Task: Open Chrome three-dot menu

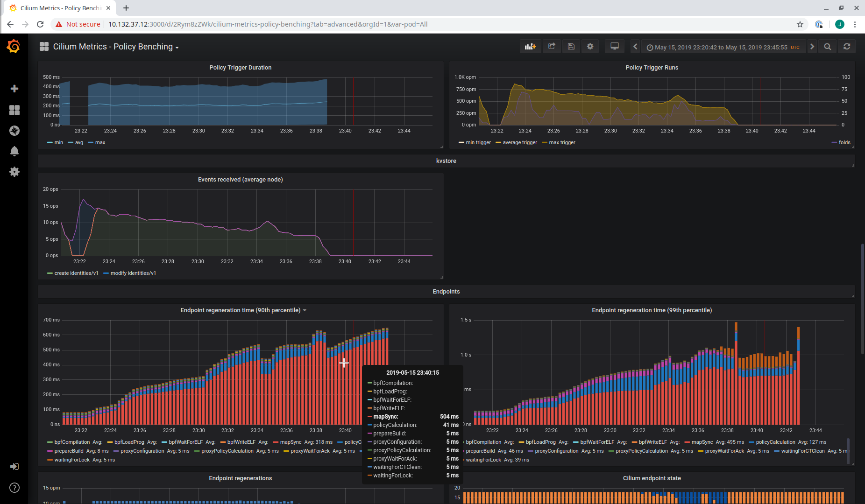Action: pyautogui.click(x=855, y=24)
